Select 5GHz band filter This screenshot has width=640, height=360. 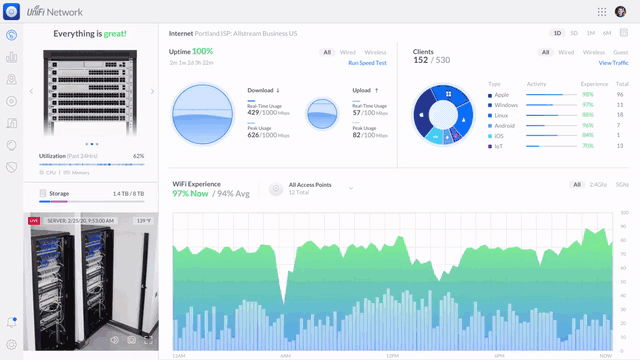[622, 184]
